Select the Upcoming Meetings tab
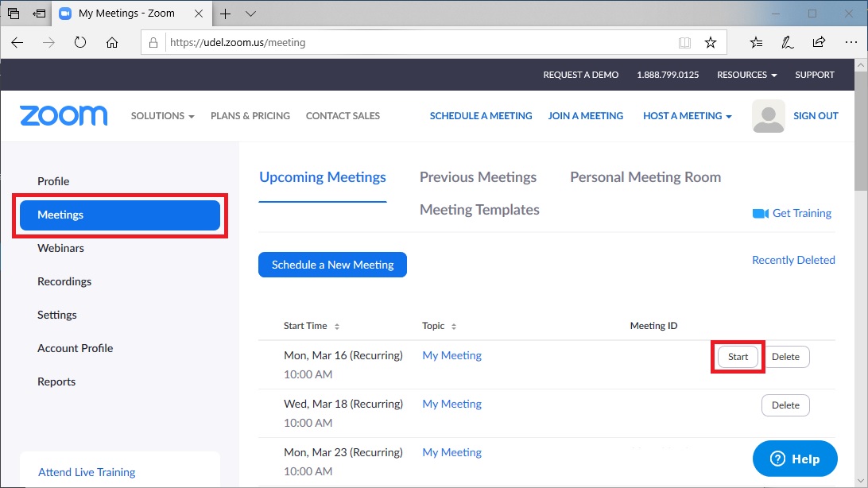This screenshot has width=868, height=488. [323, 177]
